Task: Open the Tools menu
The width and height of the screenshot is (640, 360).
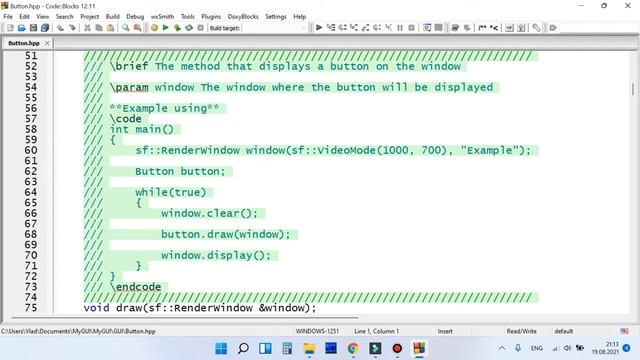Action: point(188,16)
